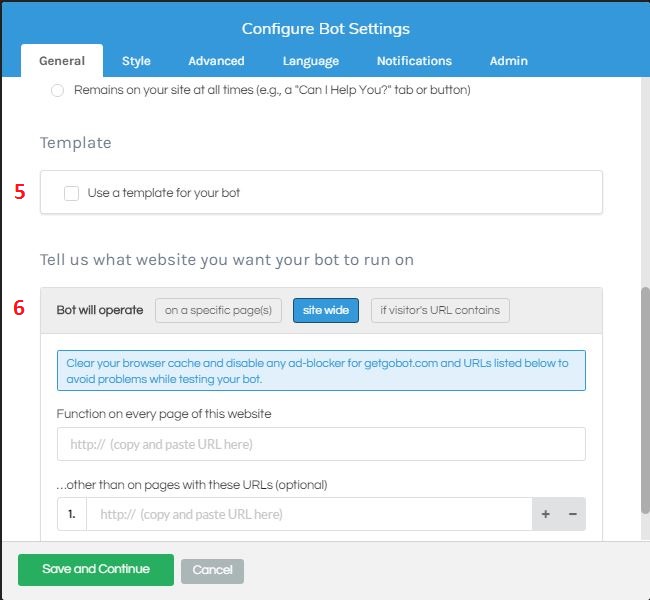Choose 'if visitor's URL contains' option
The width and height of the screenshot is (650, 600).
[x=440, y=310]
